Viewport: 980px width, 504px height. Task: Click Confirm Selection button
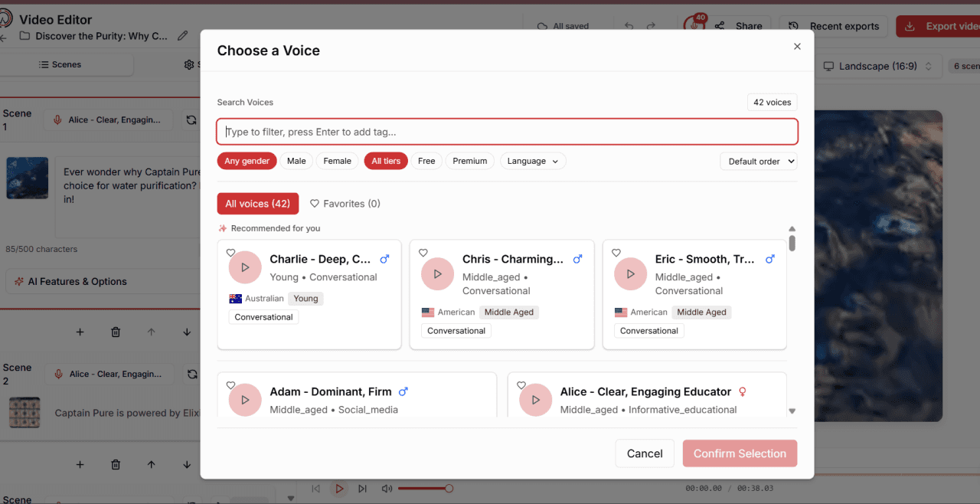pos(740,453)
